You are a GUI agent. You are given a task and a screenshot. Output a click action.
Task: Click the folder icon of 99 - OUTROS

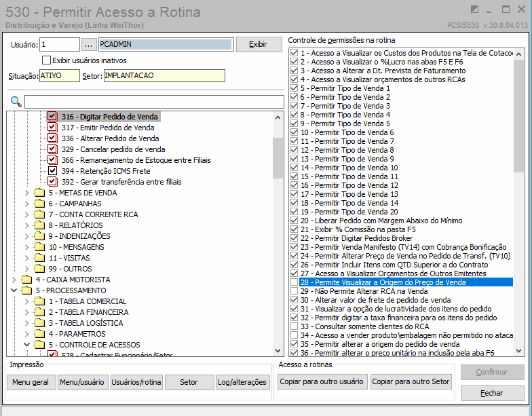coord(39,269)
